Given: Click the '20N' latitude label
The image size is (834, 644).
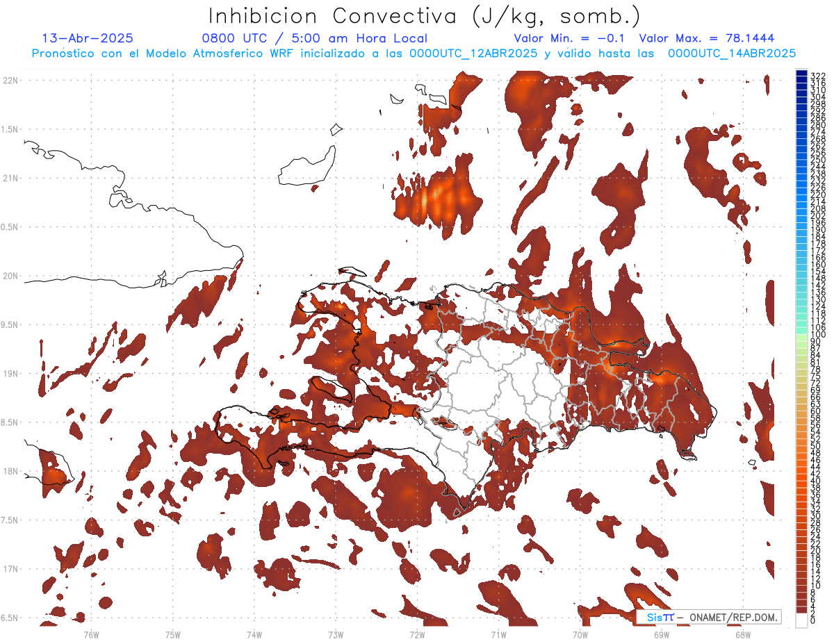Looking at the screenshot, I should click(x=10, y=276).
